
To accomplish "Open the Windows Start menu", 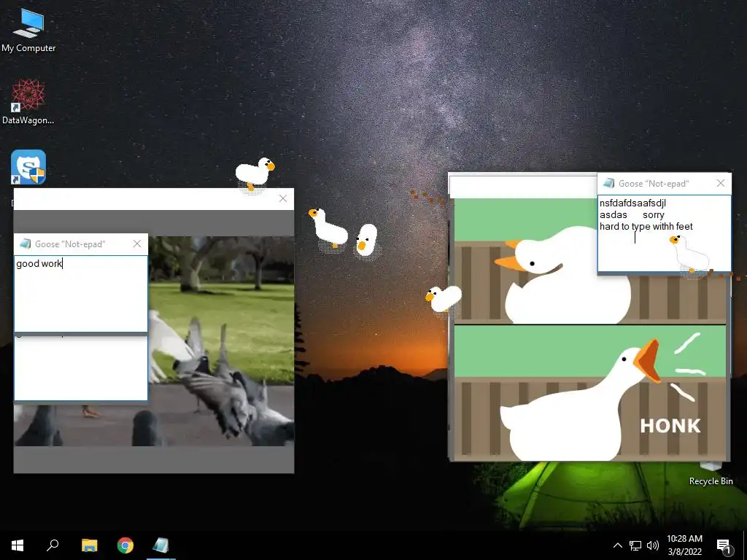I will [18, 545].
